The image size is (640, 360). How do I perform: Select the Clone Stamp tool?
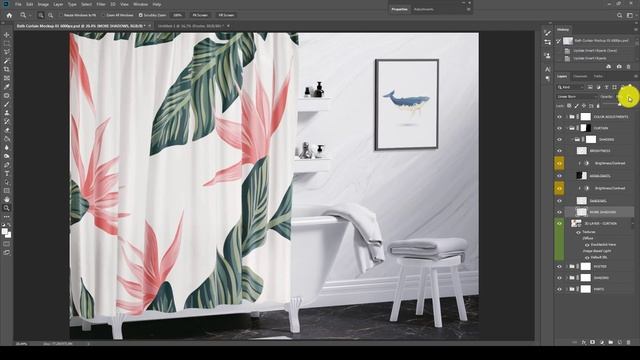coord(7,113)
